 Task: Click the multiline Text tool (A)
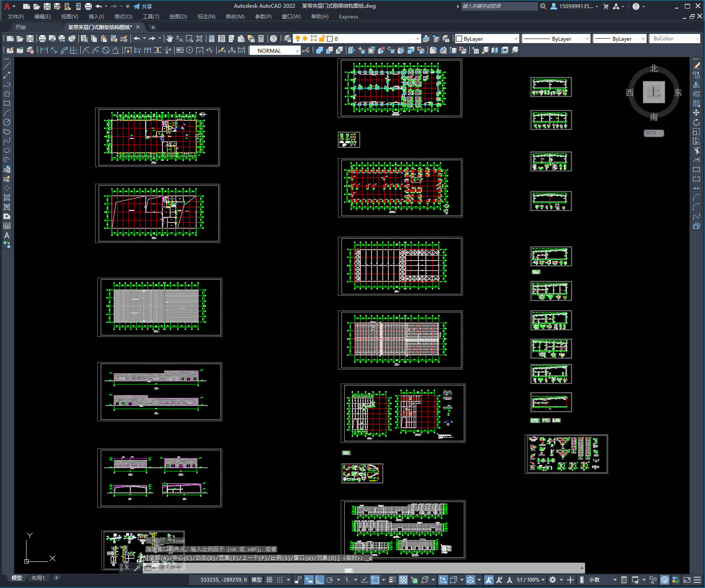coord(7,235)
